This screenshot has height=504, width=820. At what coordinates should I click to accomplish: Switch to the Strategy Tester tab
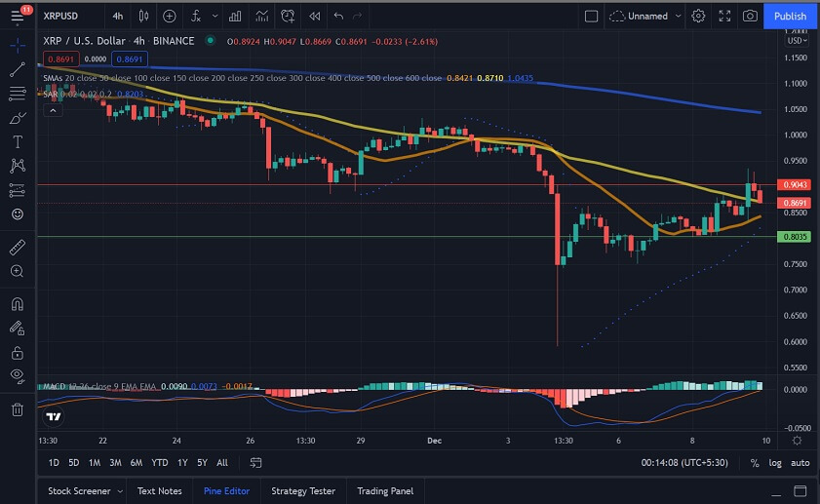coord(302,490)
